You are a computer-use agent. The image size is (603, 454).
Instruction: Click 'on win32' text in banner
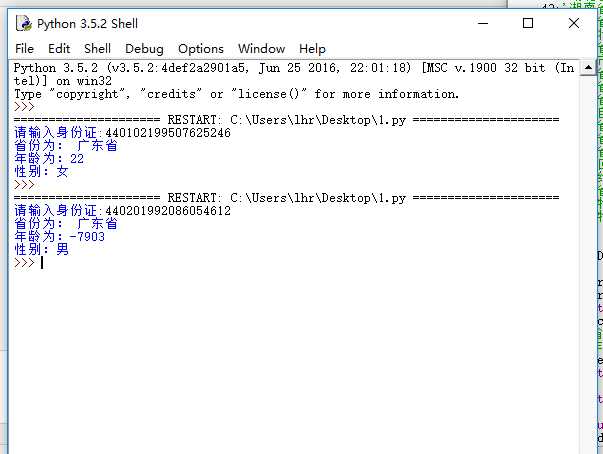pyautogui.click(x=84, y=81)
